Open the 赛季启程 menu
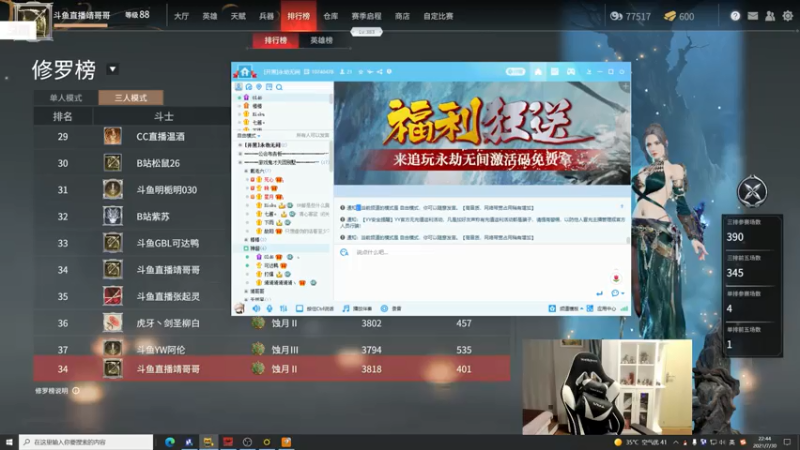 point(366,16)
